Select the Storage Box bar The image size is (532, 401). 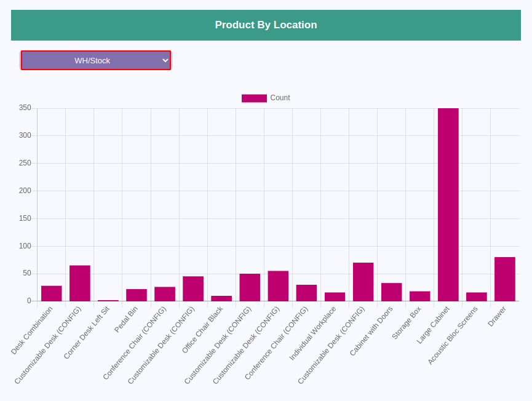(419, 296)
